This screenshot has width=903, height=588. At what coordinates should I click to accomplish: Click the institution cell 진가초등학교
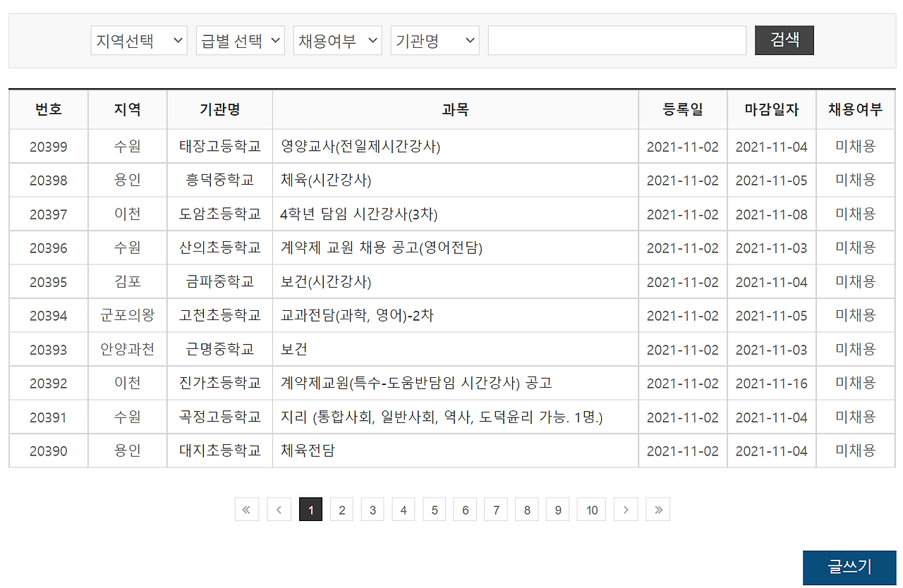(220, 384)
